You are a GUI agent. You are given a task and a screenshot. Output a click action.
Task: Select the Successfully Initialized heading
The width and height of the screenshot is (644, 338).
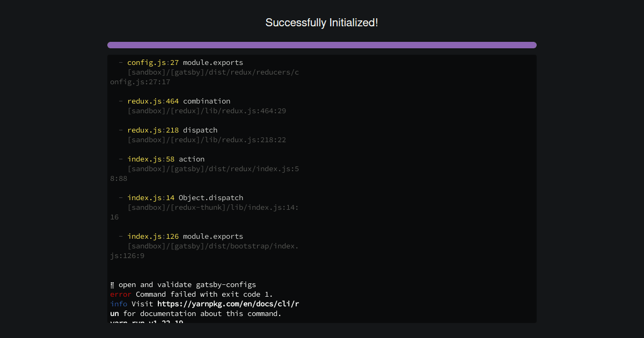[x=321, y=23]
